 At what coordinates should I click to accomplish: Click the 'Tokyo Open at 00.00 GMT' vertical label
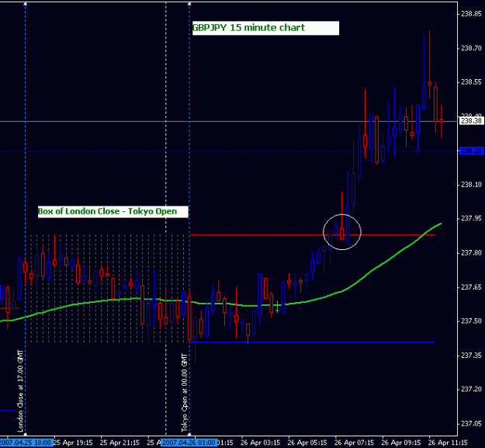[185, 393]
